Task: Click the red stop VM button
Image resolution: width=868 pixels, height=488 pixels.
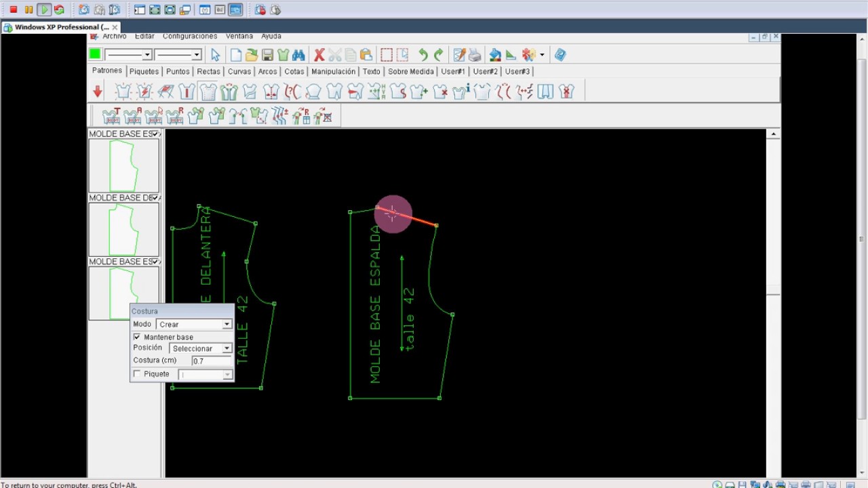Action: coord(13,9)
